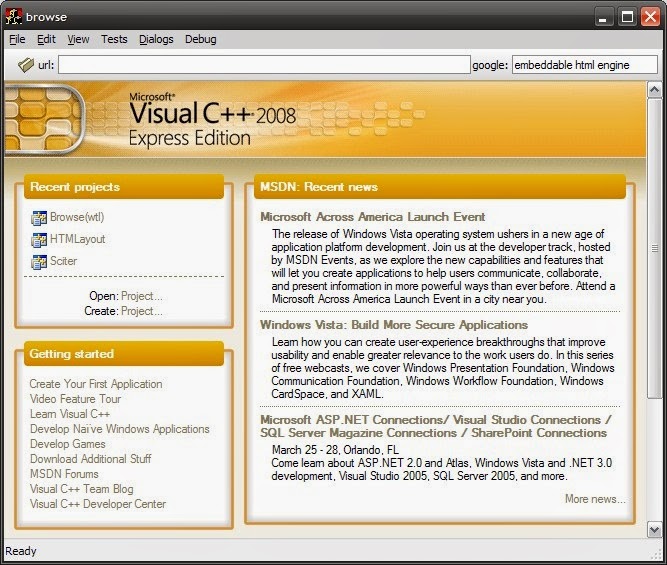Viewport: 667px width, 565px height.
Task: Open Learn Visual C++ link
Action: pyautogui.click(x=70, y=414)
